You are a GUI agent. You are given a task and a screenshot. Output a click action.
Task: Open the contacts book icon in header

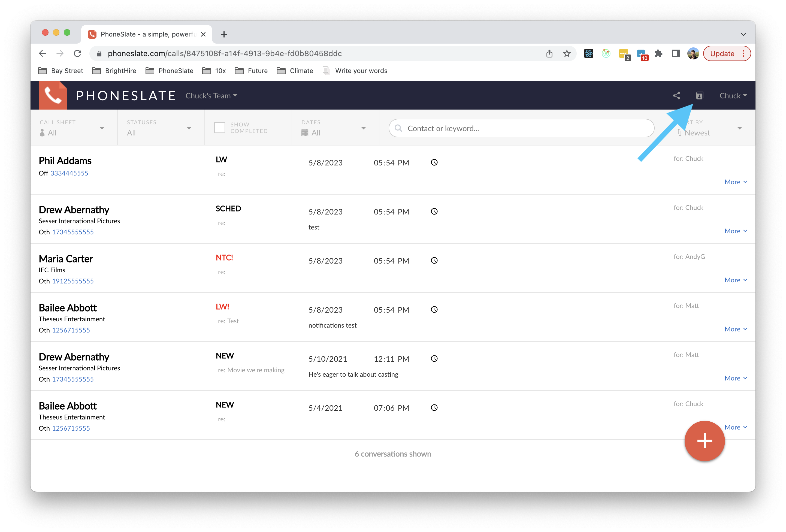700,96
